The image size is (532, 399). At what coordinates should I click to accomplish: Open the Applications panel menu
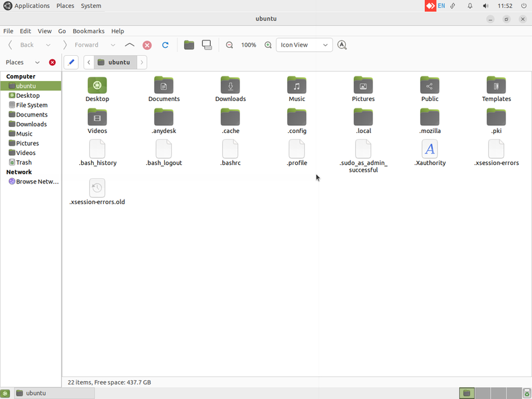27,6
